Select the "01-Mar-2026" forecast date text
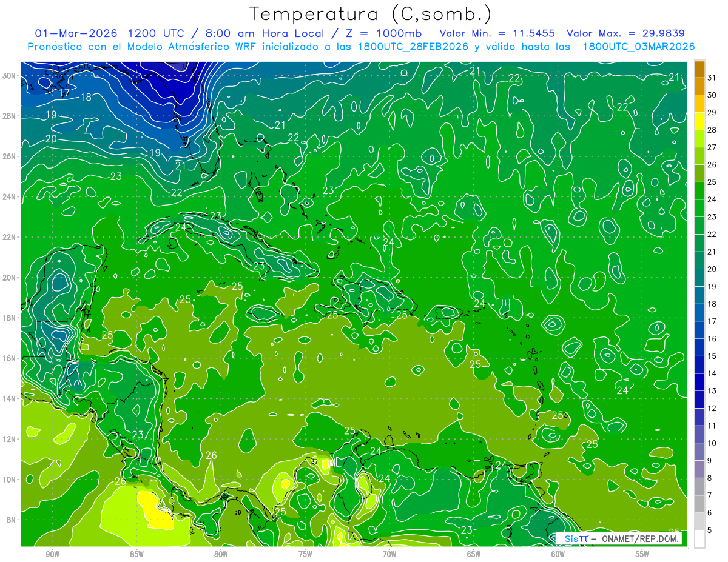 (76, 33)
